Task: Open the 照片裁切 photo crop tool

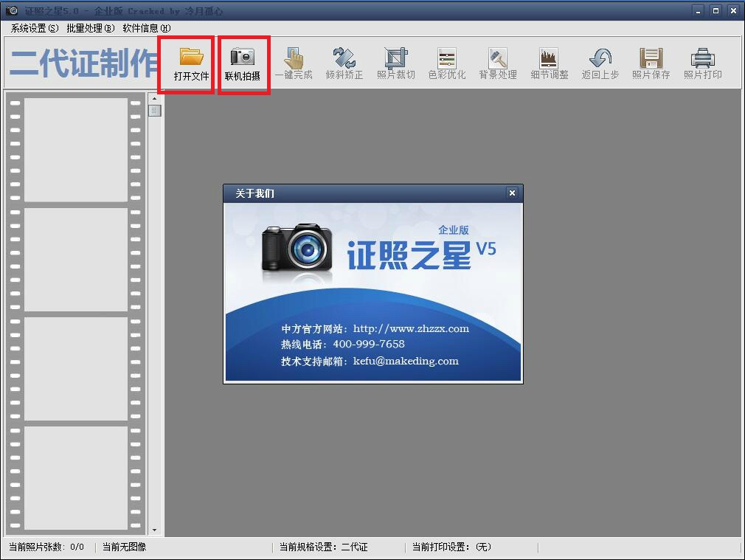Action: click(x=395, y=63)
